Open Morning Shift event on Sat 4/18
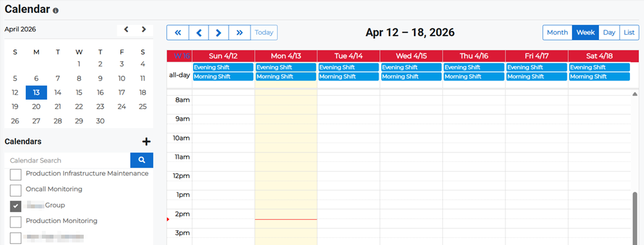 point(599,77)
